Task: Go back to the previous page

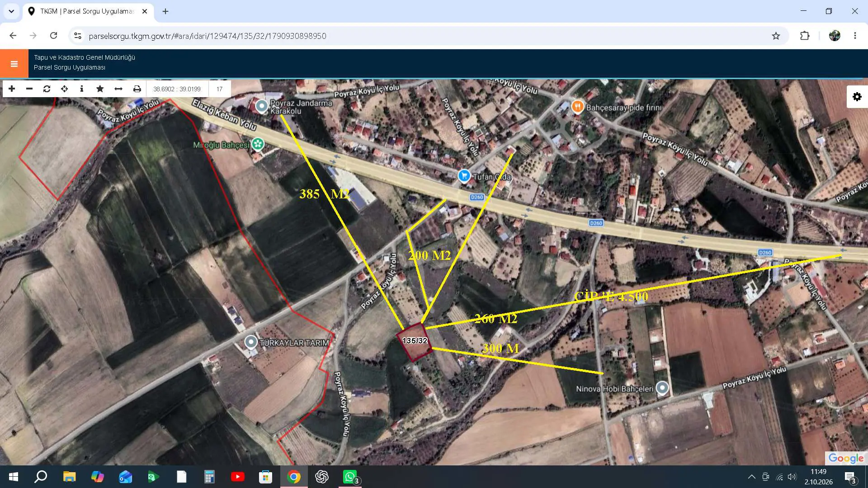Action: point(13,36)
